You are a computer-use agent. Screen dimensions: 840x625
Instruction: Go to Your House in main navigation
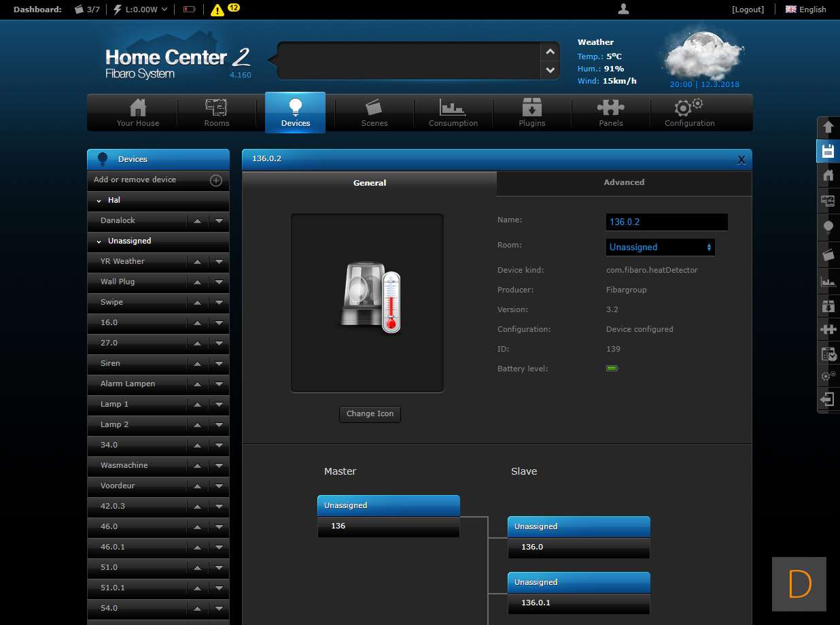[x=138, y=113]
